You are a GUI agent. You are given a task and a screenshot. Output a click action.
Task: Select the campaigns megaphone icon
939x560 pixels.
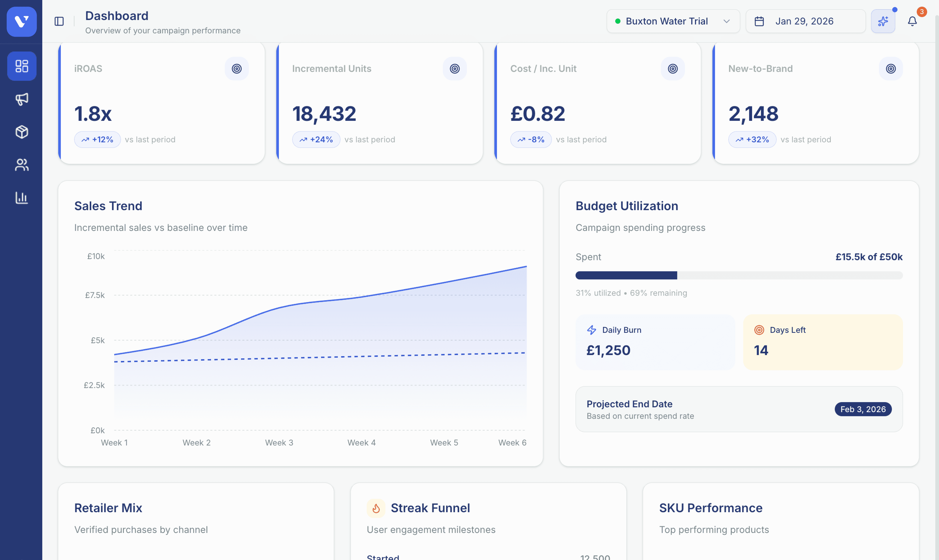pyautogui.click(x=22, y=99)
